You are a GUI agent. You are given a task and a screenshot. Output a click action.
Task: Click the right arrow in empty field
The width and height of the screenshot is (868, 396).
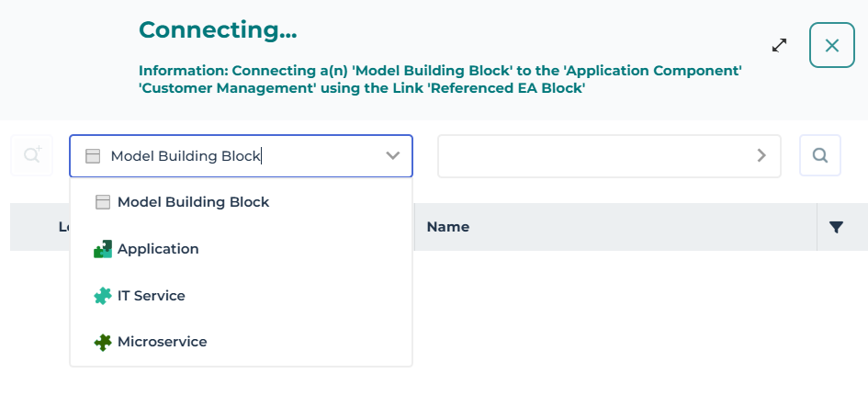tap(761, 156)
